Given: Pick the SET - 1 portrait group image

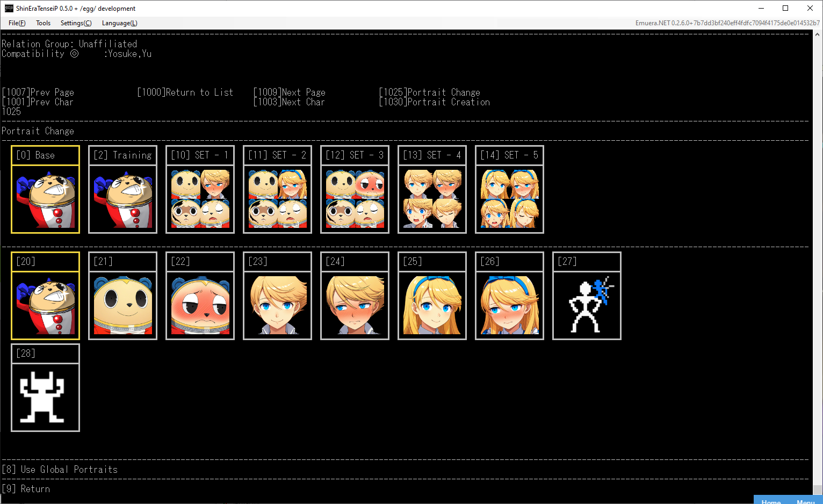Looking at the screenshot, I should point(200,199).
